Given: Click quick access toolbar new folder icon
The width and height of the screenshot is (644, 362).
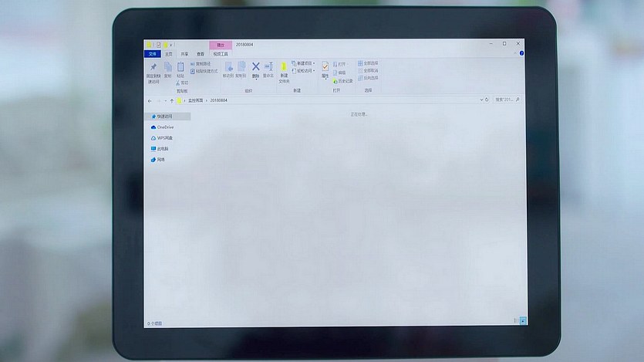Looking at the screenshot, I should [165, 45].
